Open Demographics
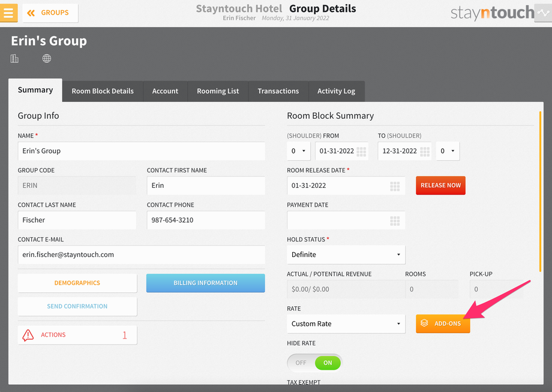552x392 pixels. tap(77, 283)
